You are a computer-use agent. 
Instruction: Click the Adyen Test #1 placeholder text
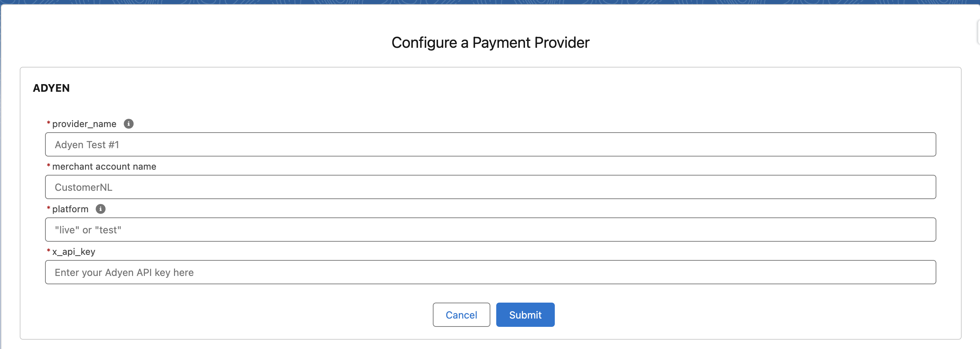pyautogui.click(x=87, y=144)
